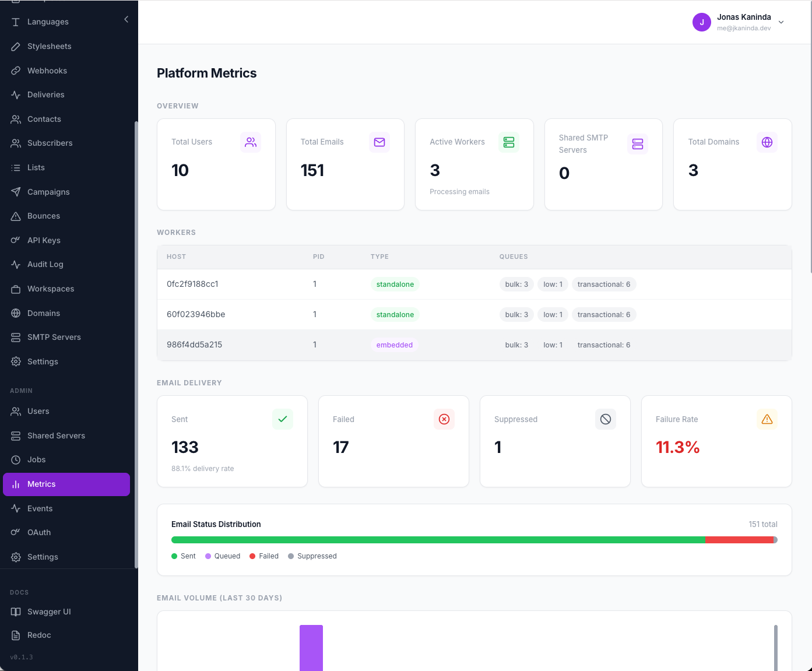Select the API Keys key icon
This screenshot has height=671, width=812.
click(x=16, y=240)
